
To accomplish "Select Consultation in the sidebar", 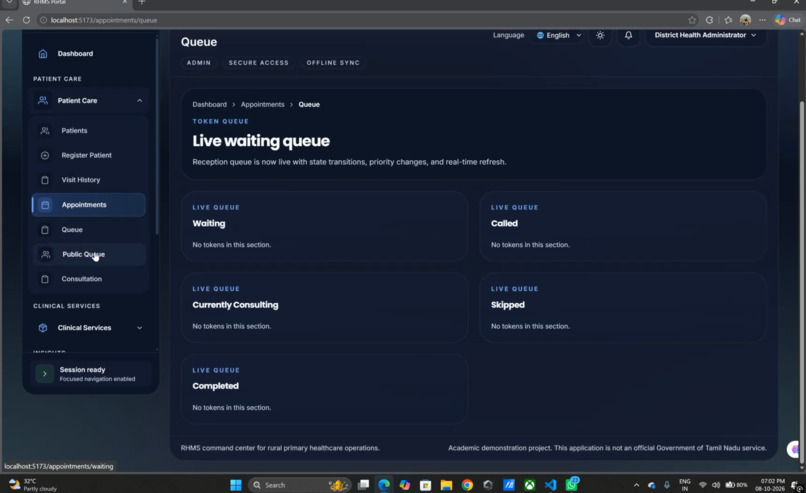I will (x=88, y=279).
